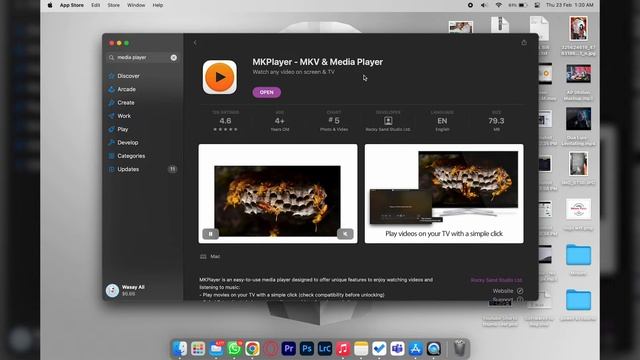
Task: Click the MKPlayer orange play app icon
Action: (220, 77)
